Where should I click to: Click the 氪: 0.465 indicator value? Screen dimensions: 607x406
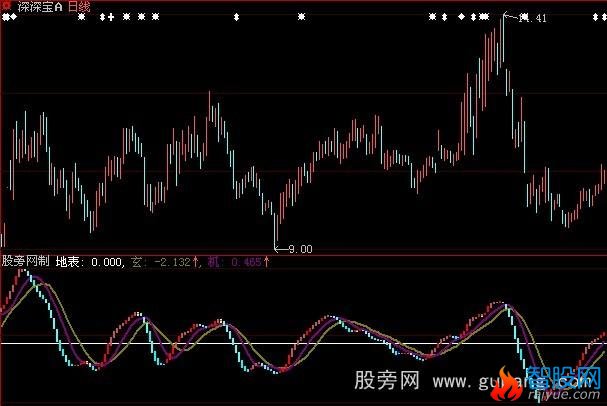click(235, 262)
